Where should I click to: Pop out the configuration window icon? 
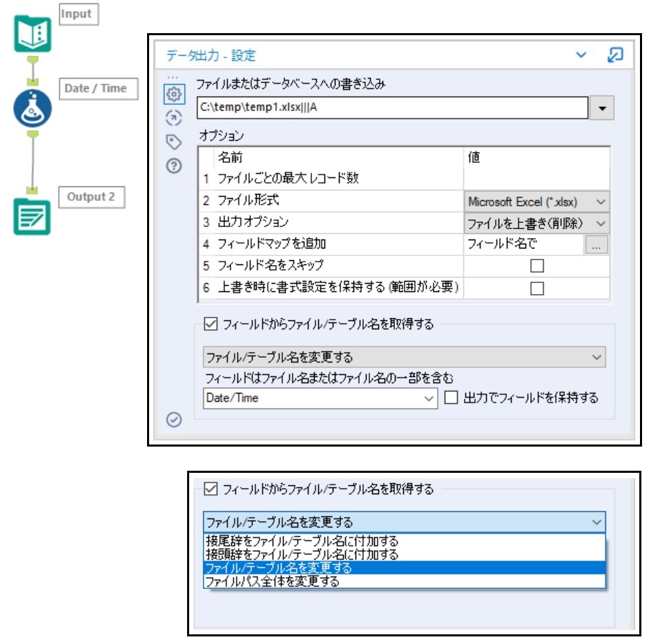tap(615, 55)
